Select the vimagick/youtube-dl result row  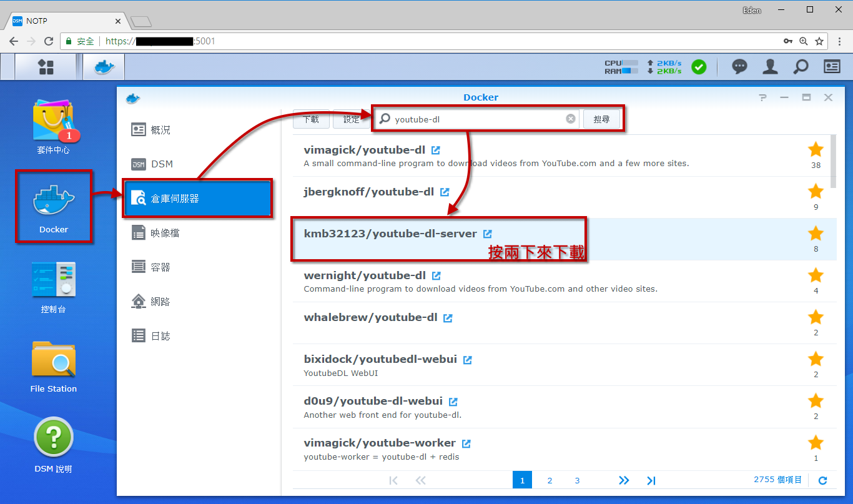(565, 156)
